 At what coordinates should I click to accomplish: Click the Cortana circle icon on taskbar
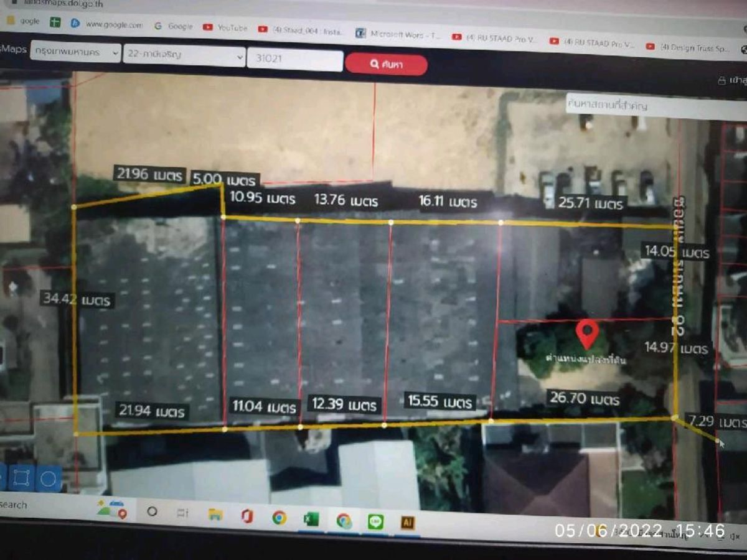[151, 511]
